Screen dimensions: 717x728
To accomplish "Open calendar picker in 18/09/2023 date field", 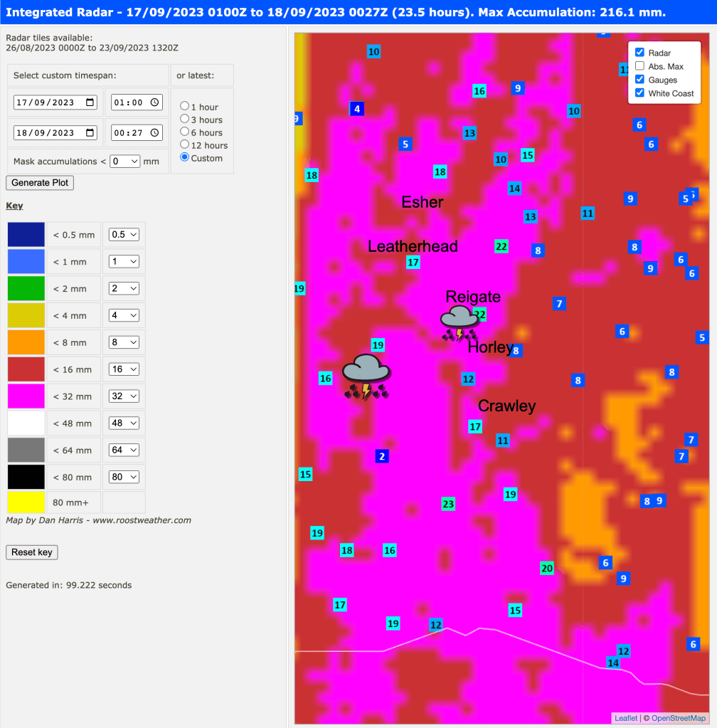I will point(90,133).
